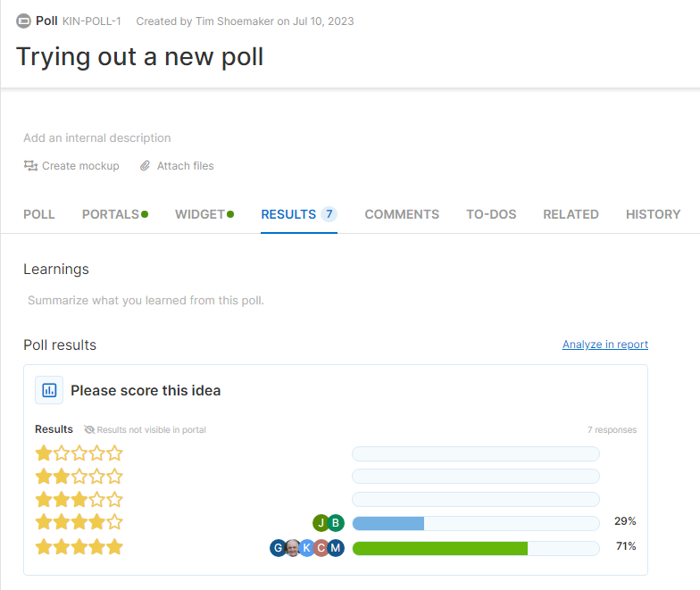
Task: Open the Analyze in report link
Action: pyautogui.click(x=605, y=345)
